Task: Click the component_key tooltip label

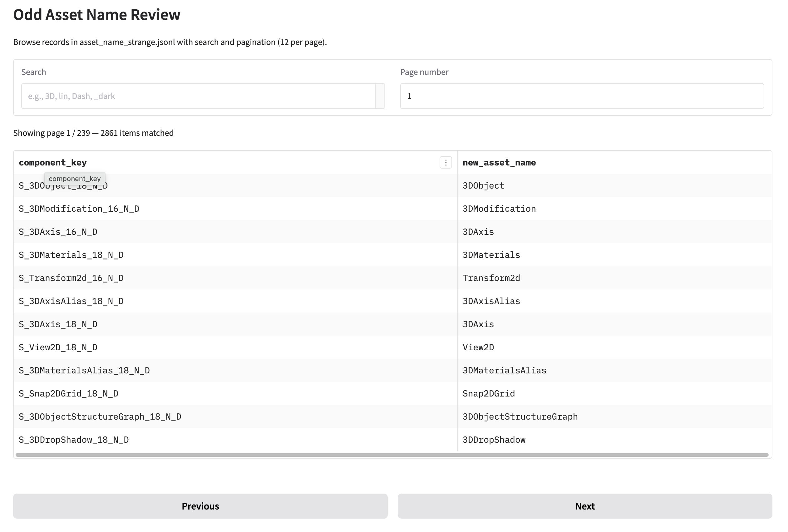Action: click(75, 178)
